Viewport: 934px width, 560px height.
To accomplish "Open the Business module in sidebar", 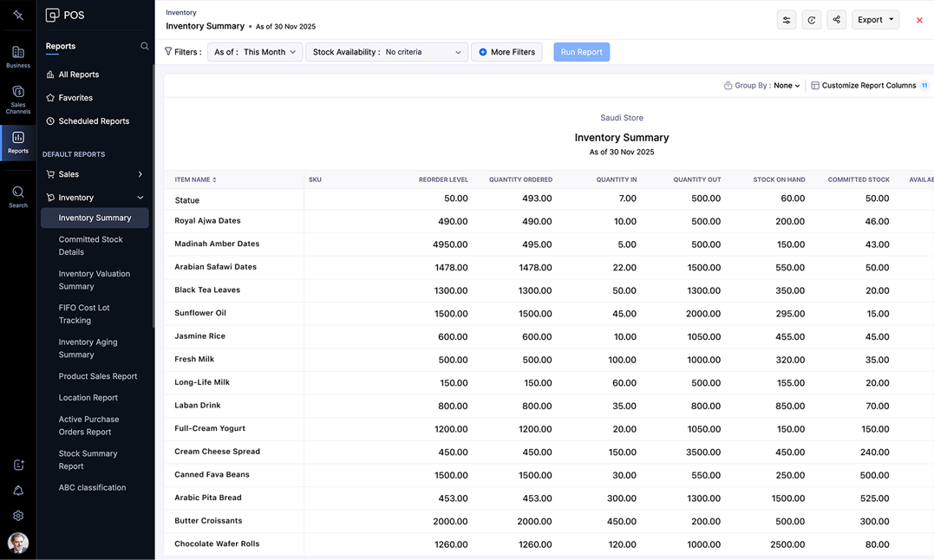I will coord(17,56).
